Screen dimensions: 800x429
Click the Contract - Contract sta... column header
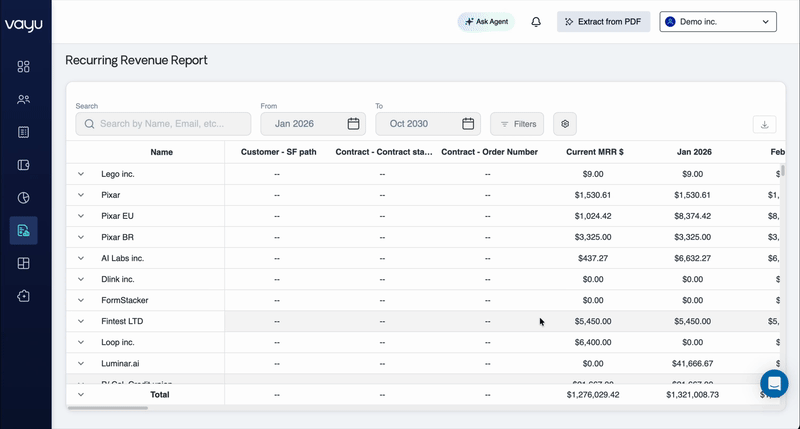pyautogui.click(x=384, y=152)
